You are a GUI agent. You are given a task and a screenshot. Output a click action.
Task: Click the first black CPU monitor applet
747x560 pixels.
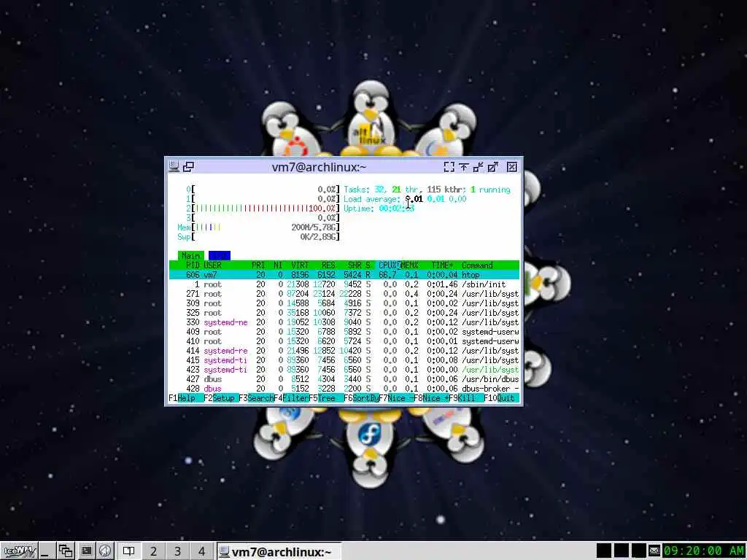603,551
